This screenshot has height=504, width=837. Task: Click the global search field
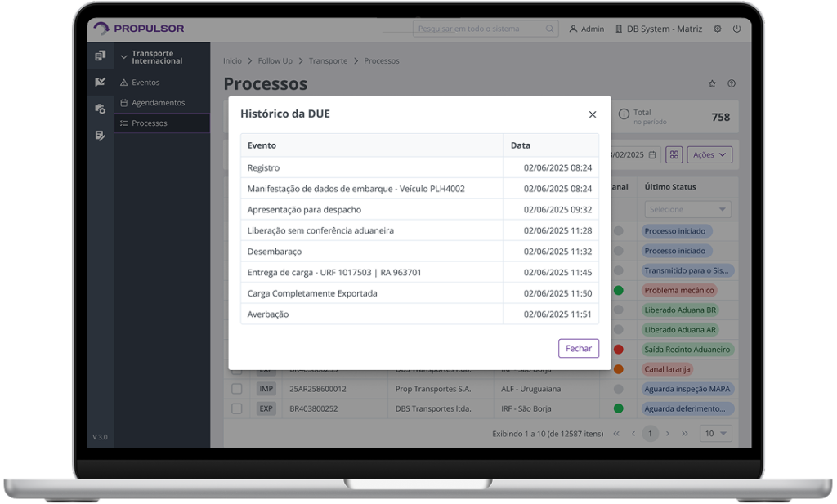click(481, 29)
